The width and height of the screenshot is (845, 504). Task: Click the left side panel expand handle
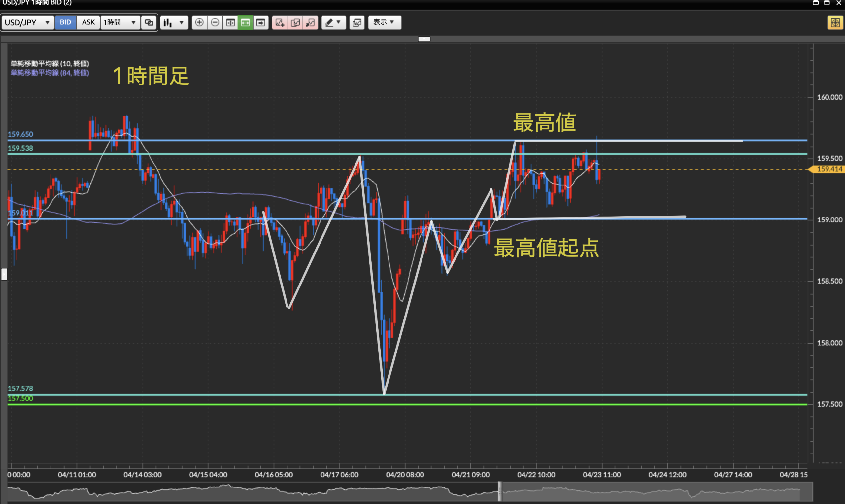pos(4,274)
